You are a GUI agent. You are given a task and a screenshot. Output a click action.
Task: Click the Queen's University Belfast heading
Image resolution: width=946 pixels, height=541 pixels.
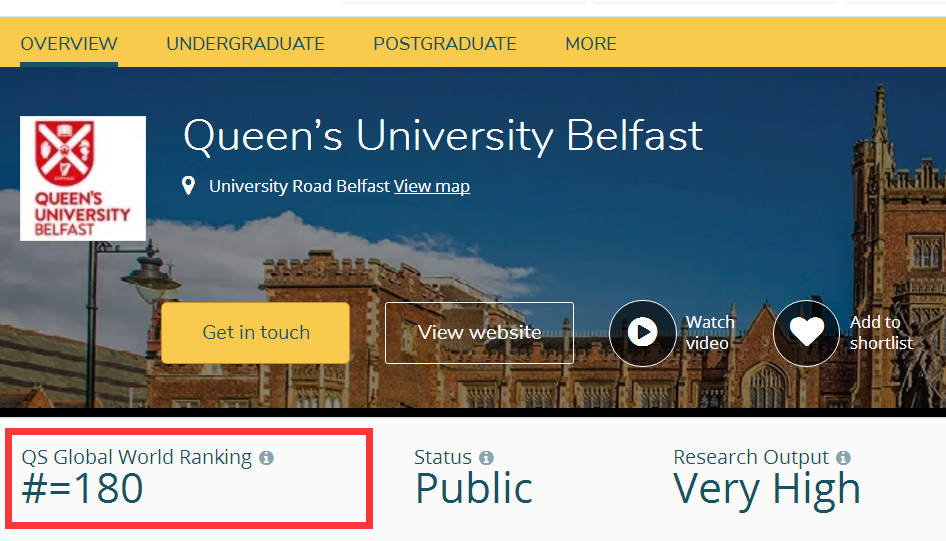443,136
